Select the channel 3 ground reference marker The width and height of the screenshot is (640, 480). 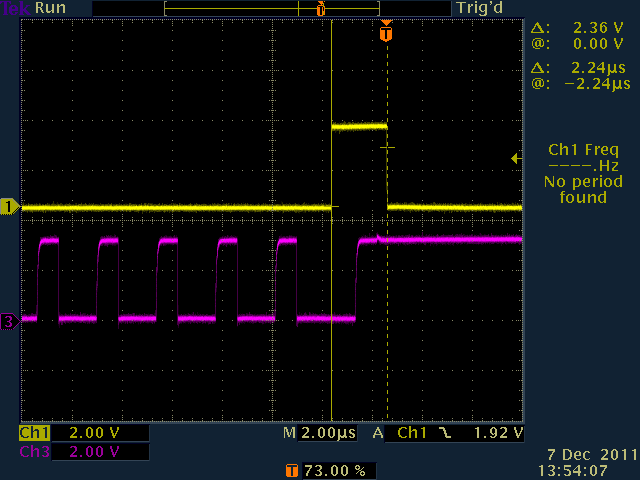click(x=10, y=322)
